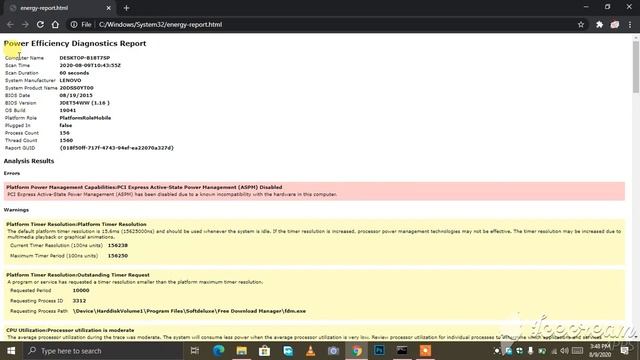Click the page vertical scrollbar thumb
The width and height of the screenshot is (640, 360).
(x=636, y=66)
